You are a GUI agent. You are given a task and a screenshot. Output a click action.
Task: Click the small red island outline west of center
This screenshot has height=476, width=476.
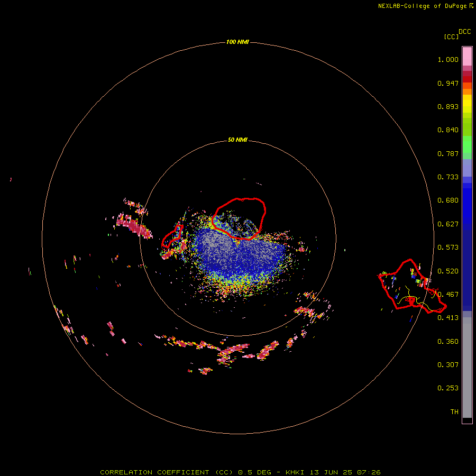point(172,236)
